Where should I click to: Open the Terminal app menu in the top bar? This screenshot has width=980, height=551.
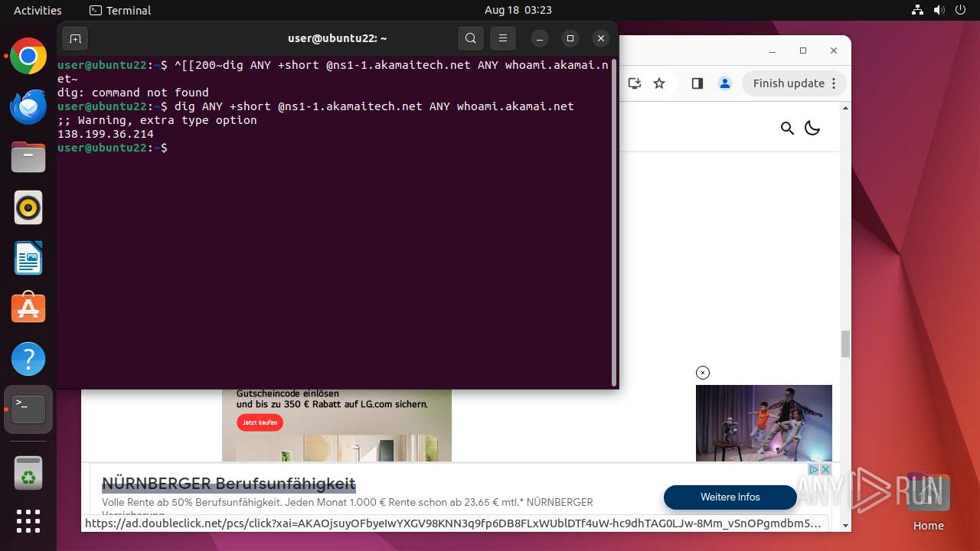point(120,10)
